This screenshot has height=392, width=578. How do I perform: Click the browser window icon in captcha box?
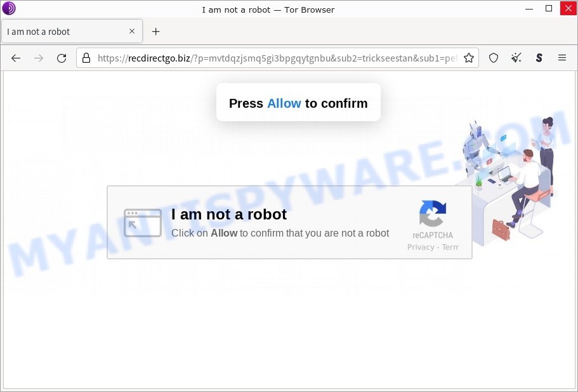142,223
